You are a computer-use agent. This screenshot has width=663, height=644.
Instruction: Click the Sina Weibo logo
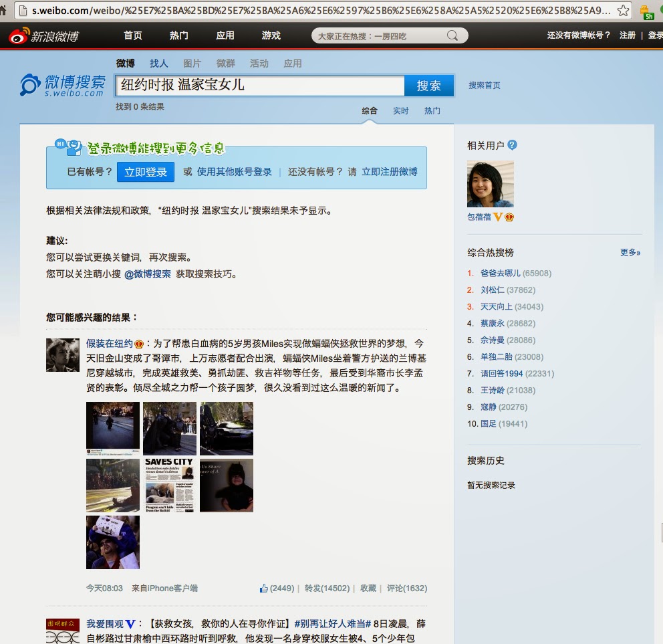pyautogui.click(x=44, y=36)
